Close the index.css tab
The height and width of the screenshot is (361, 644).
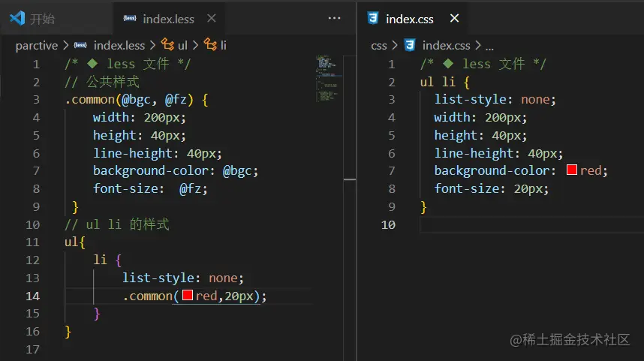(x=454, y=18)
